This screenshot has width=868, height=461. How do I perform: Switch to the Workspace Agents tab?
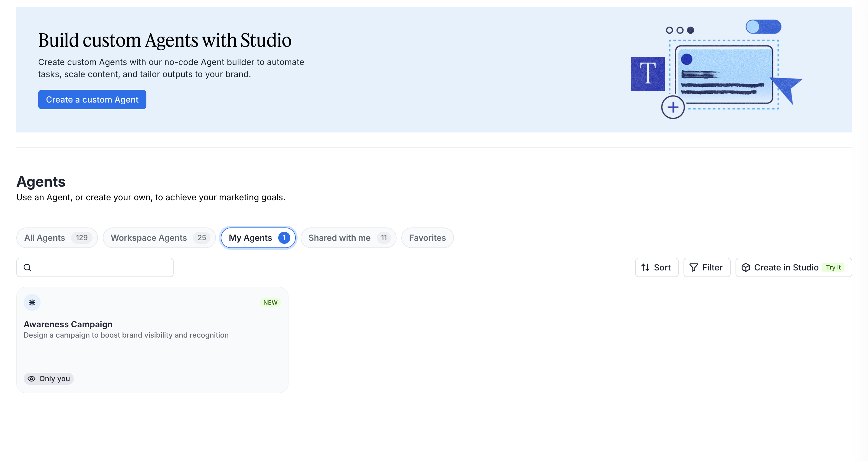tap(159, 238)
